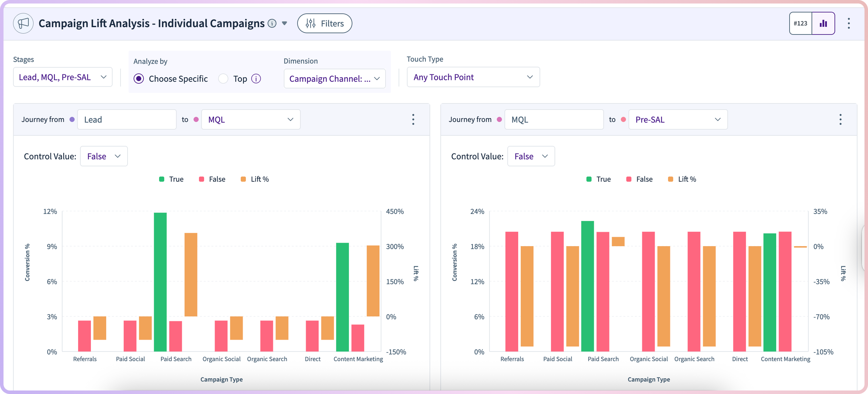Open the MQL journey destination dropdown
Image resolution: width=868 pixels, height=394 pixels.
251,119
